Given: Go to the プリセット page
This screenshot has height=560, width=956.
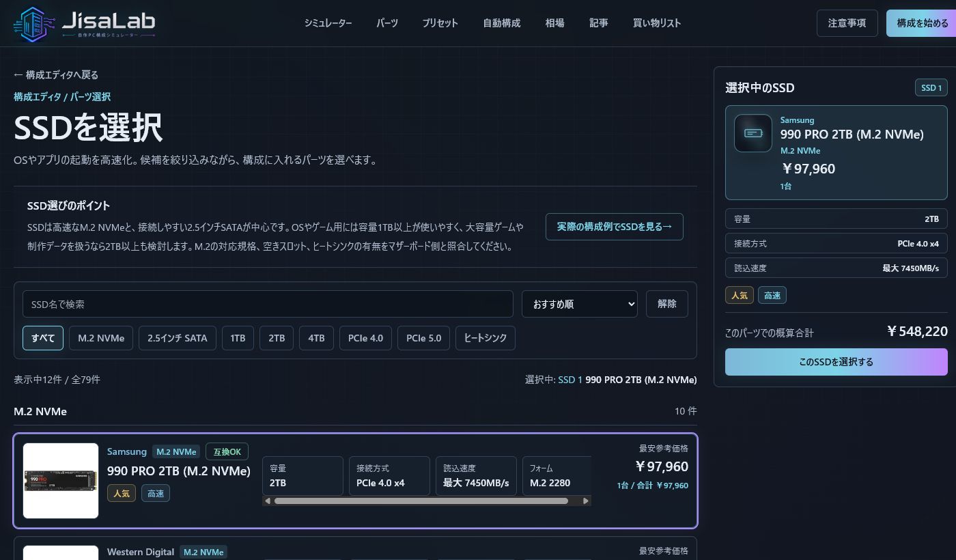Looking at the screenshot, I should point(440,23).
